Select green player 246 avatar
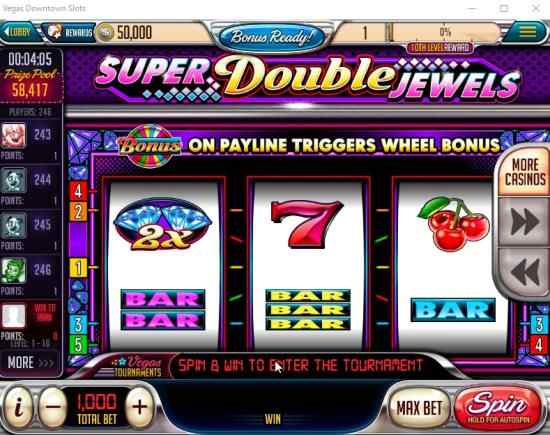The width and height of the screenshot is (550, 435). click(x=14, y=270)
